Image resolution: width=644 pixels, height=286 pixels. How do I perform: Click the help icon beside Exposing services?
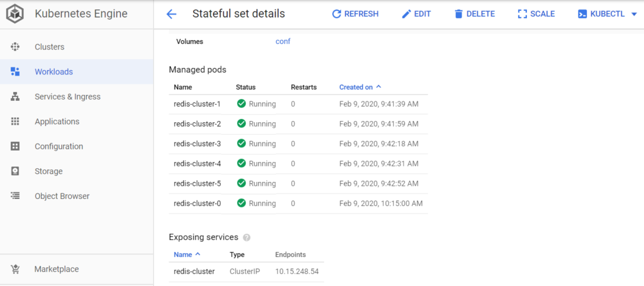[x=247, y=237]
